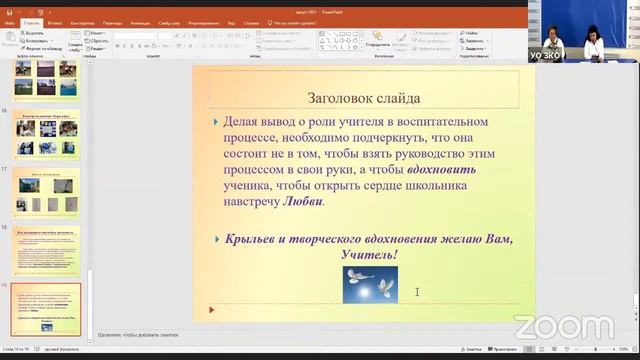Toggle Примечания comments in status bar
Screen dimensions: 640x360
coord(502,349)
